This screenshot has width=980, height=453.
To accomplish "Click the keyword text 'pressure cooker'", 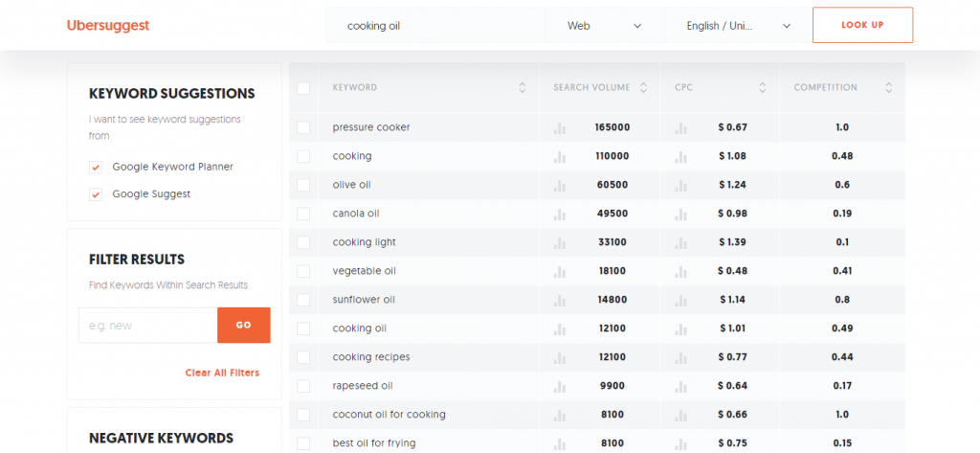I will (371, 127).
